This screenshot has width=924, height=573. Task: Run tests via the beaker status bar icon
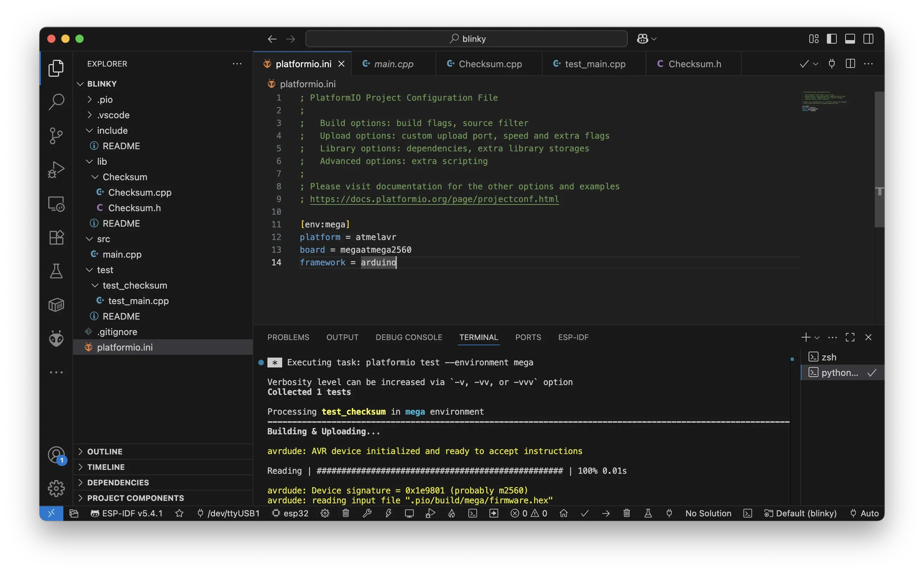[x=648, y=513]
